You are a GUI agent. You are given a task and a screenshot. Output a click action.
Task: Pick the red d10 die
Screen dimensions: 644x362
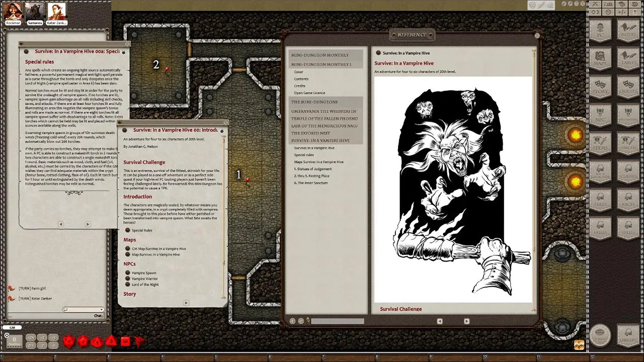click(97, 342)
